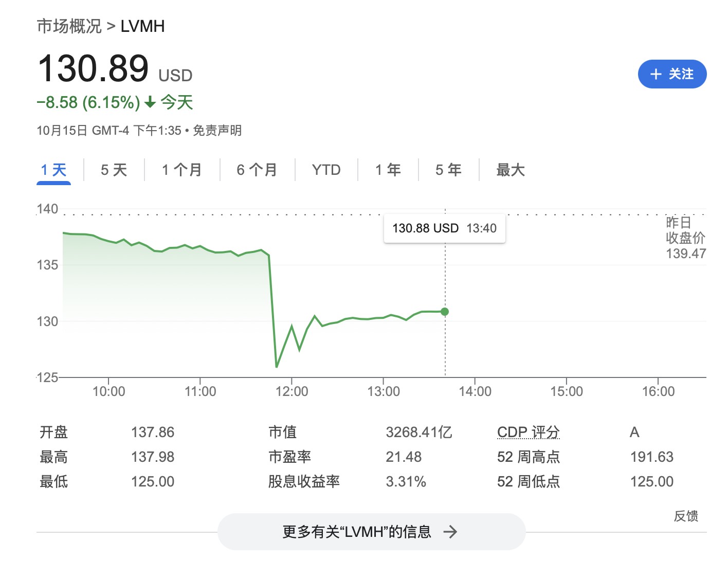Click the 昨日收盘价 139.47 label
This screenshot has height=577, width=728.
coord(685,238)
